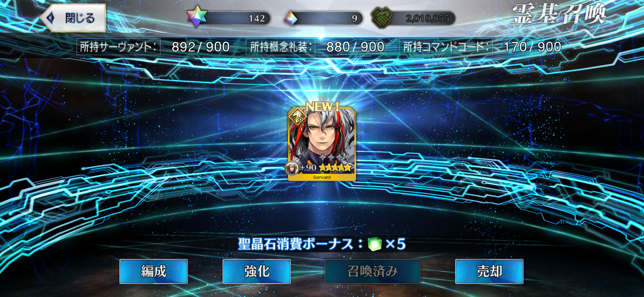
Task: Open the 強化 enhancement screen
Action: (x=256, y=271)
